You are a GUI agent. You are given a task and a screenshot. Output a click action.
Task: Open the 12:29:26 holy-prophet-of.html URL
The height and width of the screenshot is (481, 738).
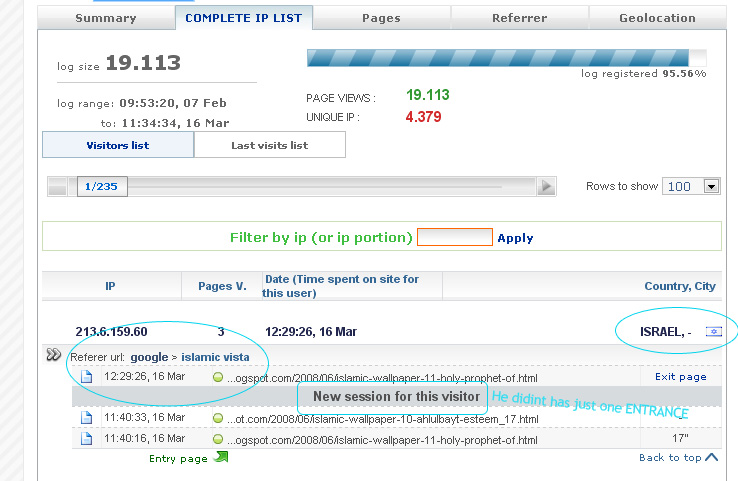coord(382,378)
